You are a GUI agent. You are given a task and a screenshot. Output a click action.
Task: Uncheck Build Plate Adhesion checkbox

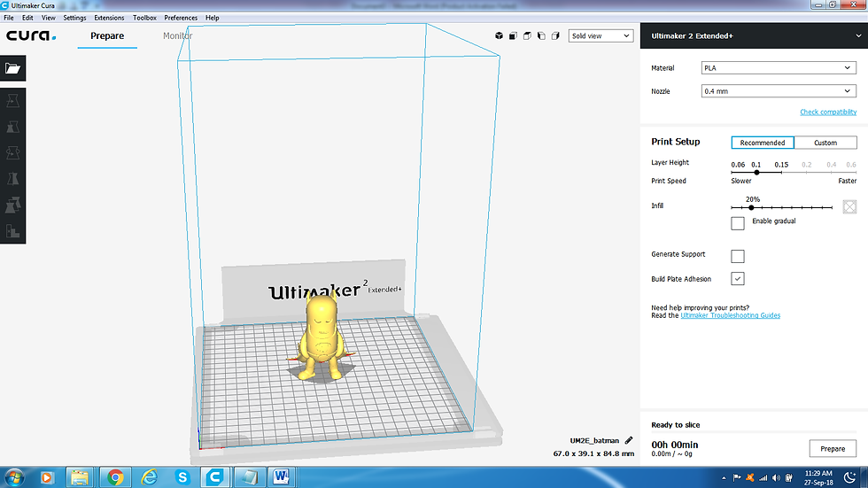pos(737,278)
